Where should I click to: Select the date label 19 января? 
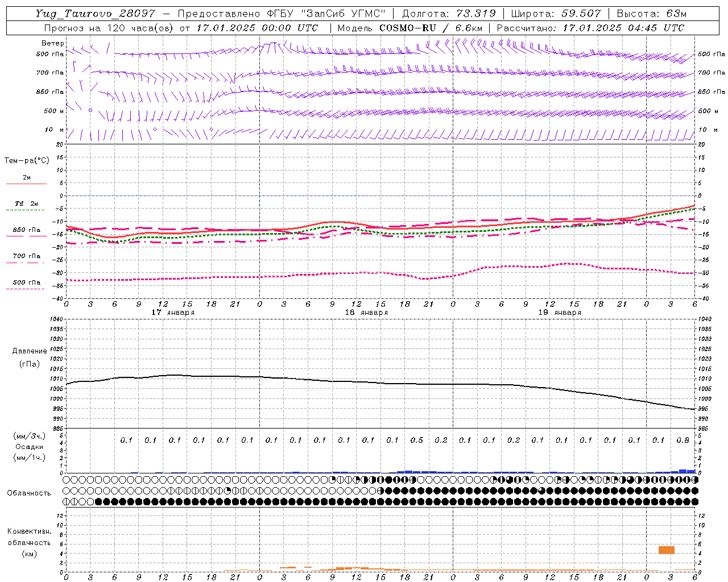click(560, 313)
